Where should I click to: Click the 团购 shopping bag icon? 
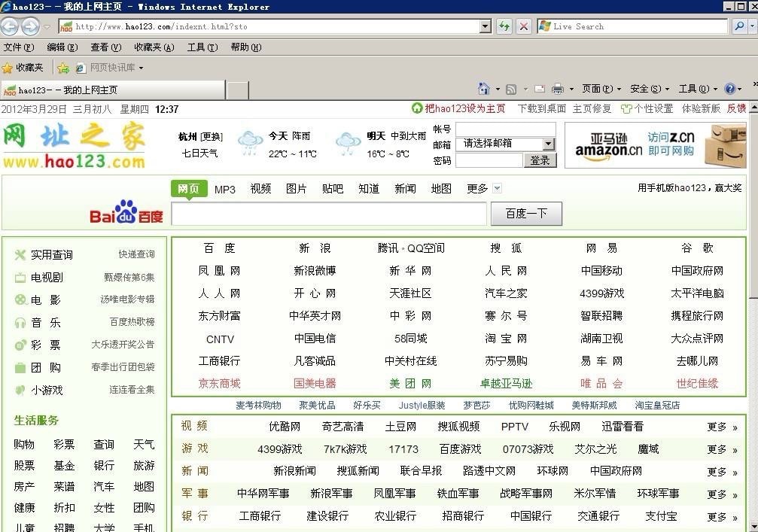[x=20, y=368]
